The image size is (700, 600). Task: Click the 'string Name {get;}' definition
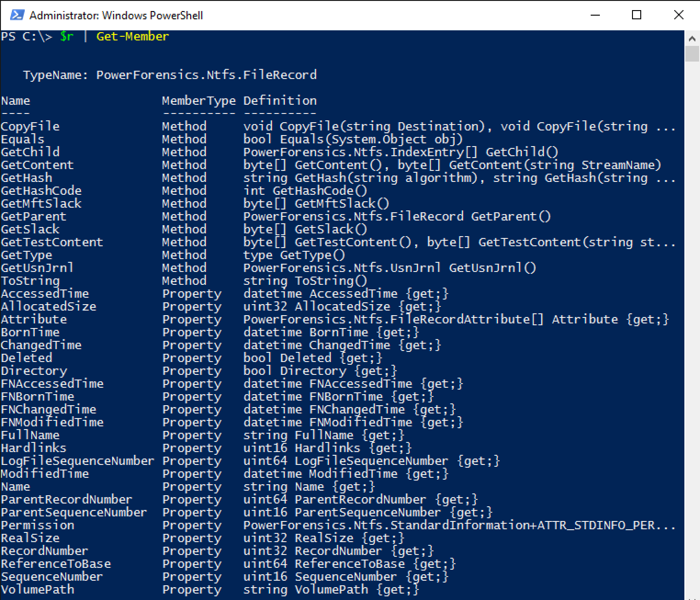(x=309, y=487)
